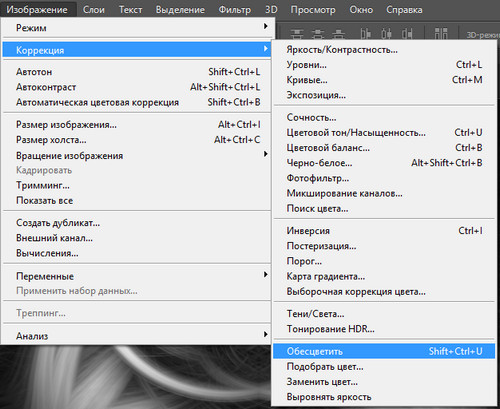Apply Инверсия to the image

(x=384, y=231)
